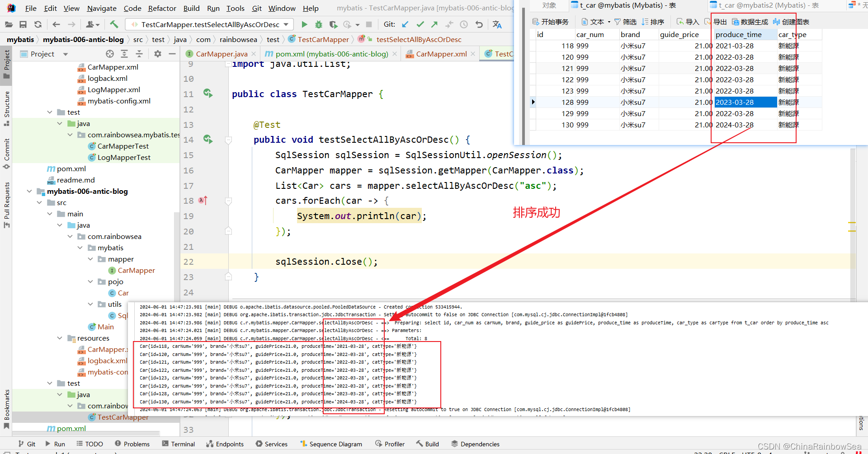Click Git update project arrow
The width and height of the screenshot is (868, 454).
click(405, 24)
